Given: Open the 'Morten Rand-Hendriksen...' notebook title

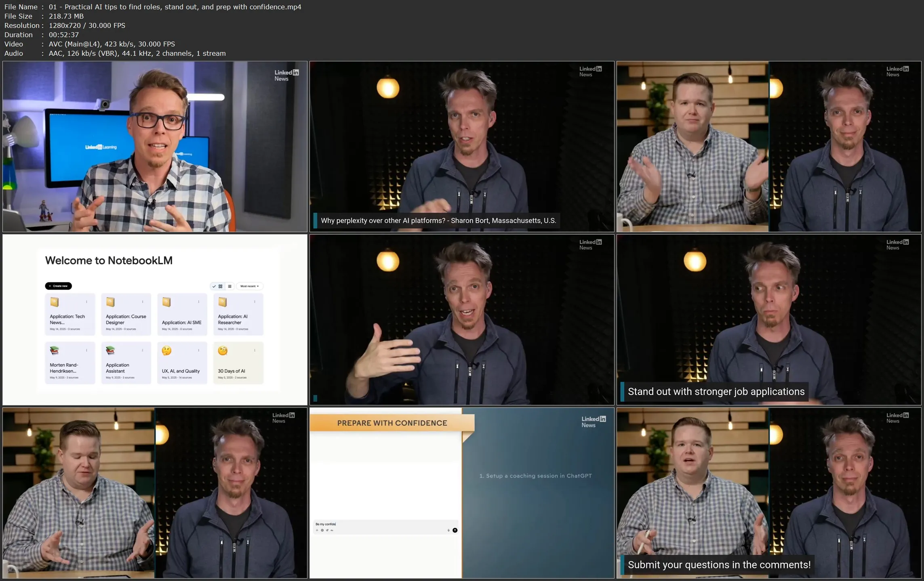Looking at the screenshot, I should click(64, 368).
